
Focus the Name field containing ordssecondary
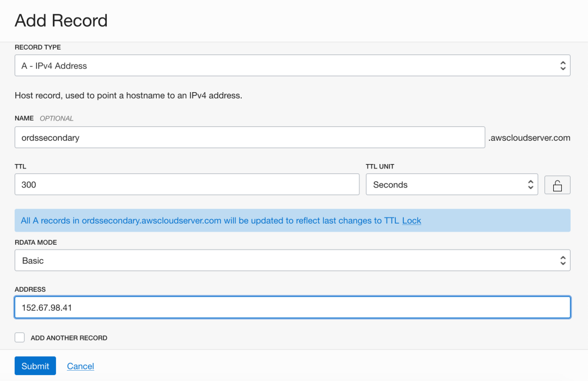[249, 138]
